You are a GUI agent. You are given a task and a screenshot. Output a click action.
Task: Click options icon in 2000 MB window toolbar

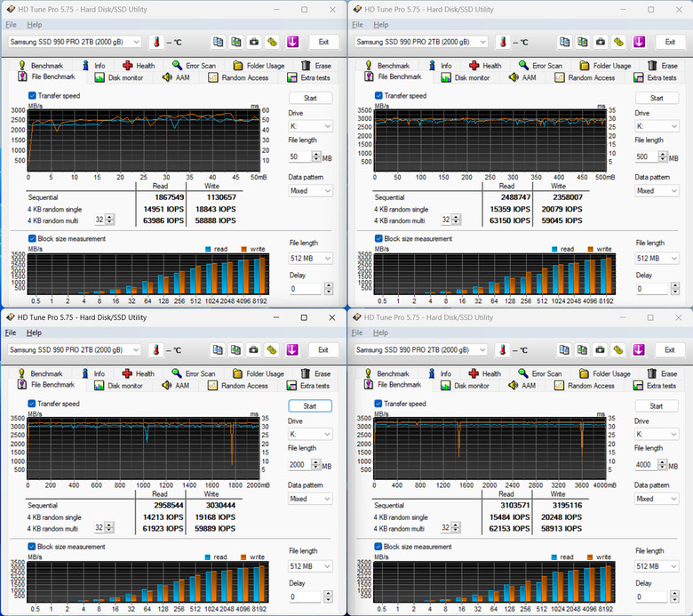point(272,350)
